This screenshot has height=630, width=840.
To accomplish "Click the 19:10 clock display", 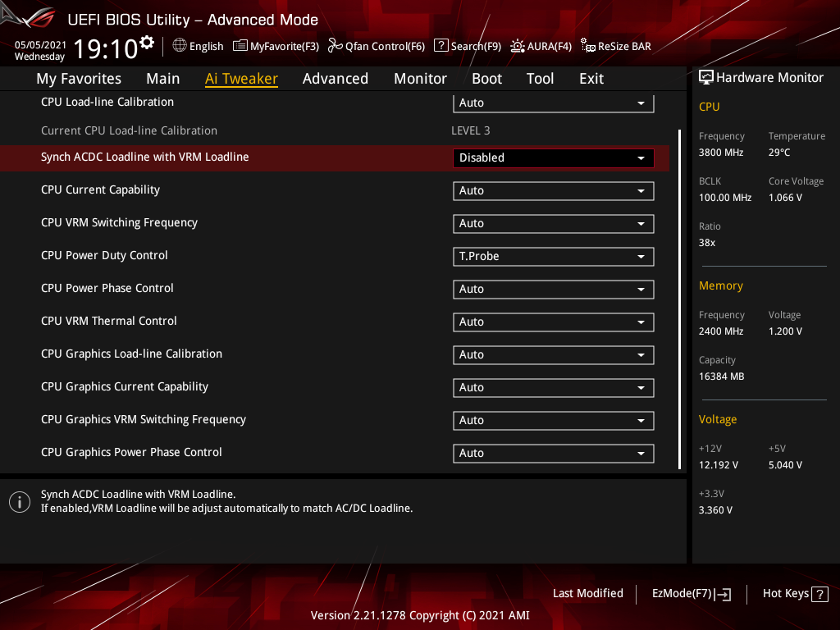I will coord(106,48).
